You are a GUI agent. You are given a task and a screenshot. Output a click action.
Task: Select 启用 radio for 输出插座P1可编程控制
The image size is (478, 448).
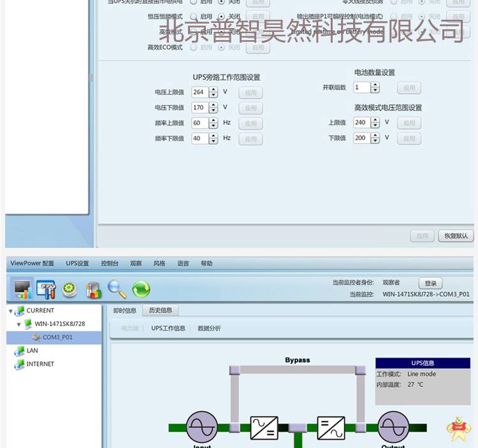point(394,16)
